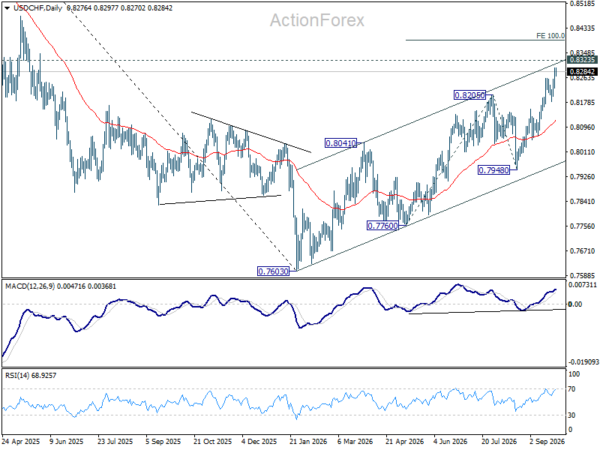Click the 24 Apr 2025 date marker
Screen dimensions: 600x450
pyautogui.click(x=21, y=441)
